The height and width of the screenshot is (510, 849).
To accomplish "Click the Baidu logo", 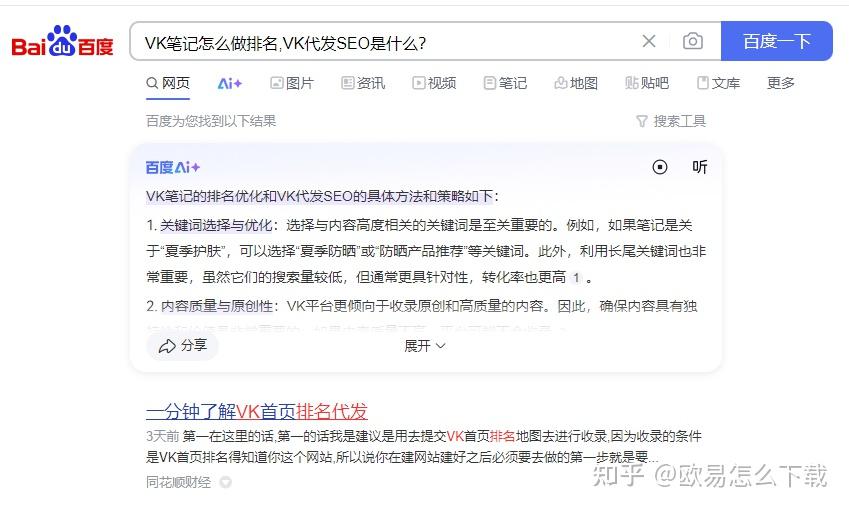I will 62,41.
